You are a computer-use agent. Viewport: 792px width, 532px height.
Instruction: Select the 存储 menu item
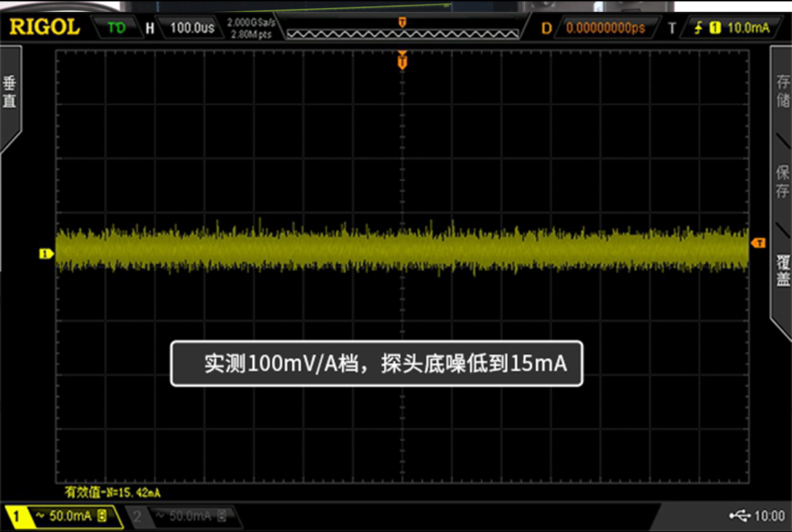pyautogui.click(x=782, y=91)
